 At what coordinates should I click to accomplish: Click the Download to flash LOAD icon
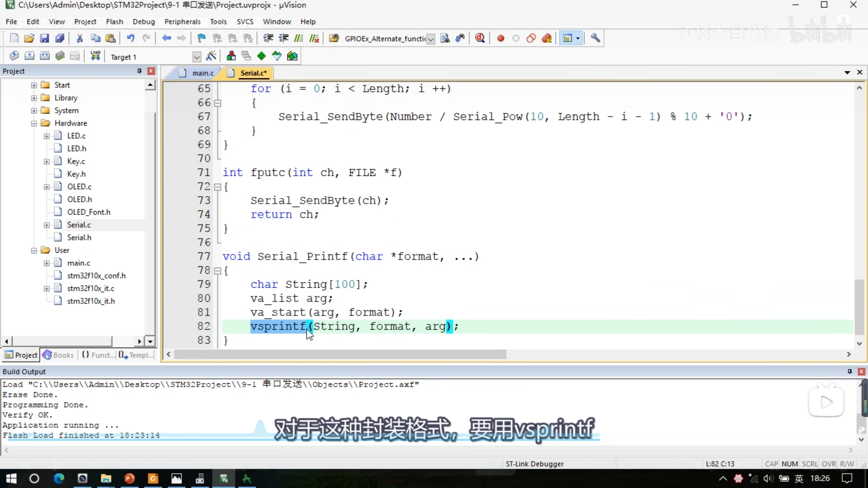[x=96, y=56]
